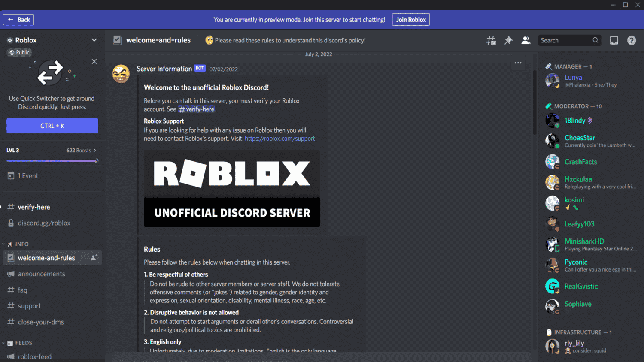Open 622 Boosts details

pyautogui.click(x=81, y=151)
